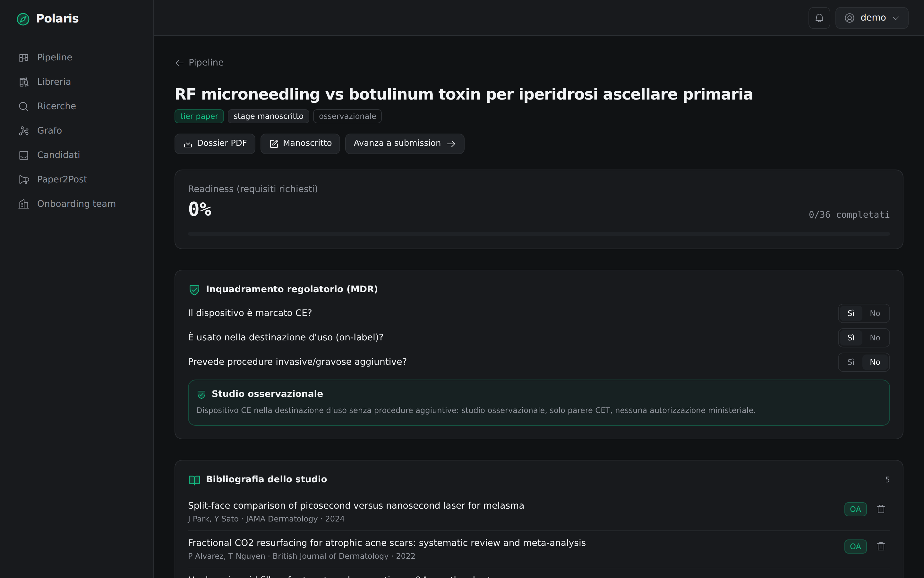Viewport: 924px width, 578px height.
Task: Select No for dispositivo marcato CE
Action: (875, 313)
